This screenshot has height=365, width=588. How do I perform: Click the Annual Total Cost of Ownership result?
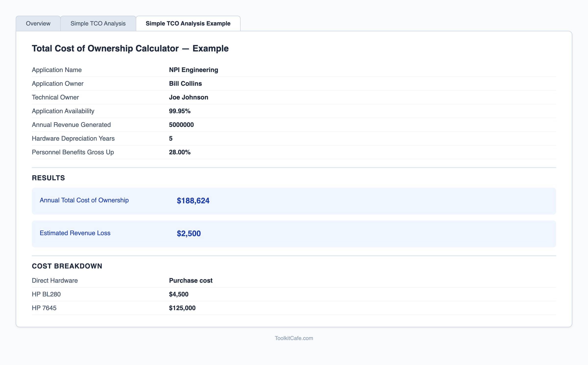[84, 200]
